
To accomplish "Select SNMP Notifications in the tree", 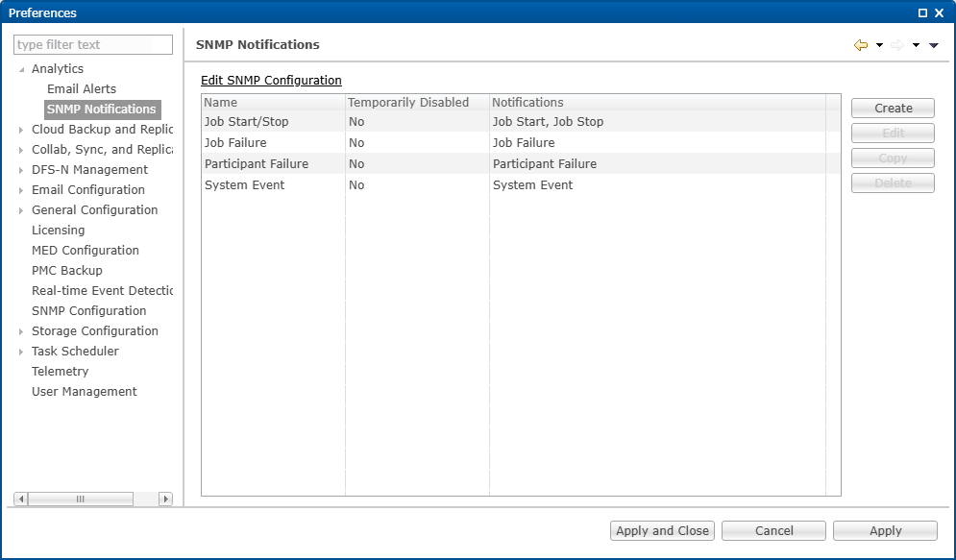I will 102,110.
